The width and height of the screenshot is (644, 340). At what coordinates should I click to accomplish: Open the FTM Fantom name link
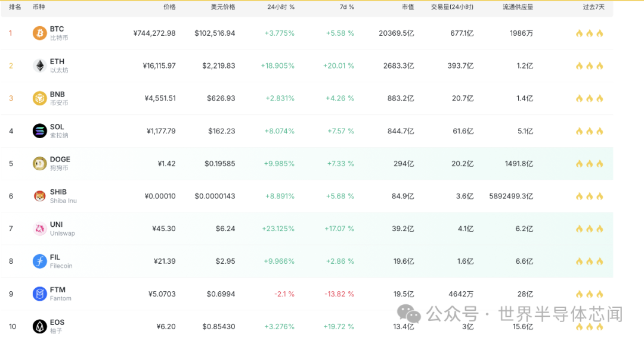[x=60, y=294]
